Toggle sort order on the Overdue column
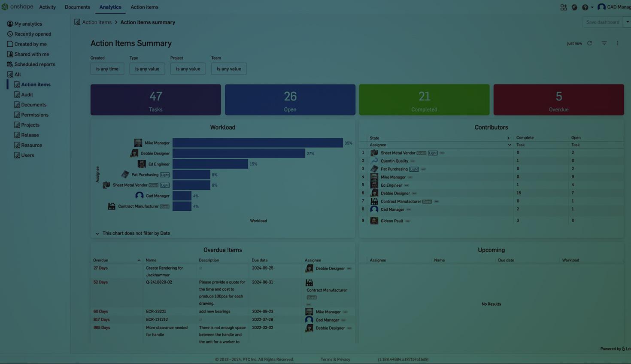The width and height of the screenshot is (631, 364). (x=139, y=260)
